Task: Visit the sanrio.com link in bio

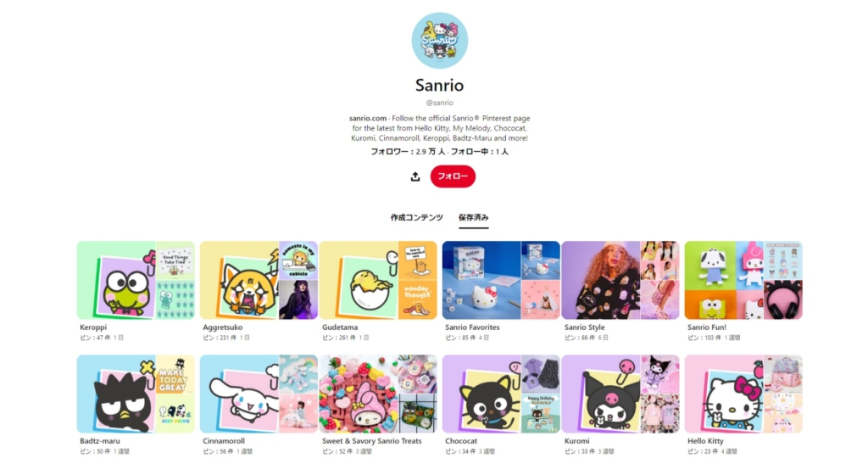Action: 368,118
